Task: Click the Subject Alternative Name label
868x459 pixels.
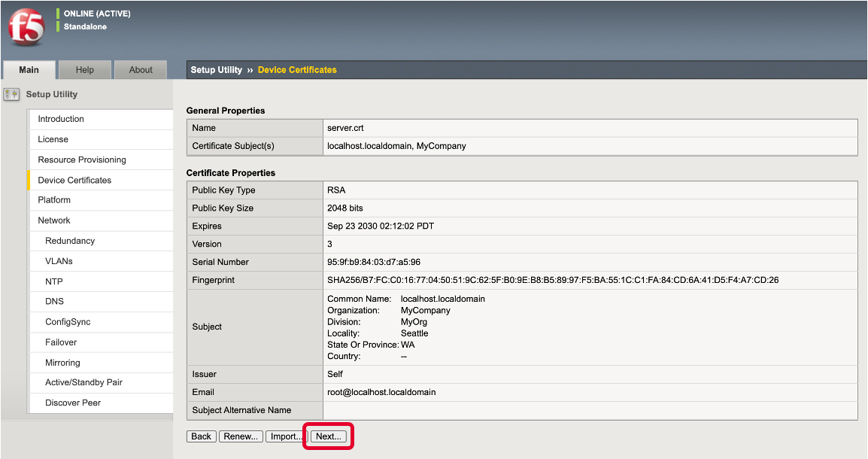Action: pos(241,410)
